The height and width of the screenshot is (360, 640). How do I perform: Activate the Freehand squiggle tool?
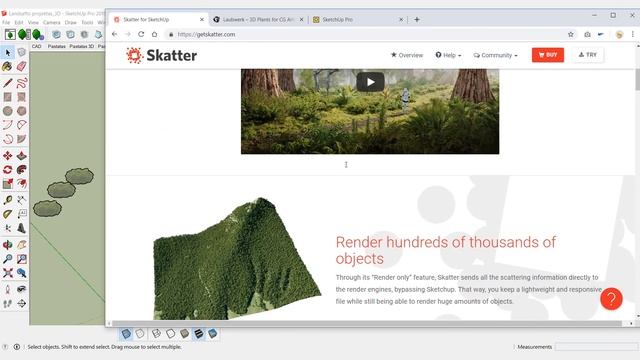[x=22, y=83]
